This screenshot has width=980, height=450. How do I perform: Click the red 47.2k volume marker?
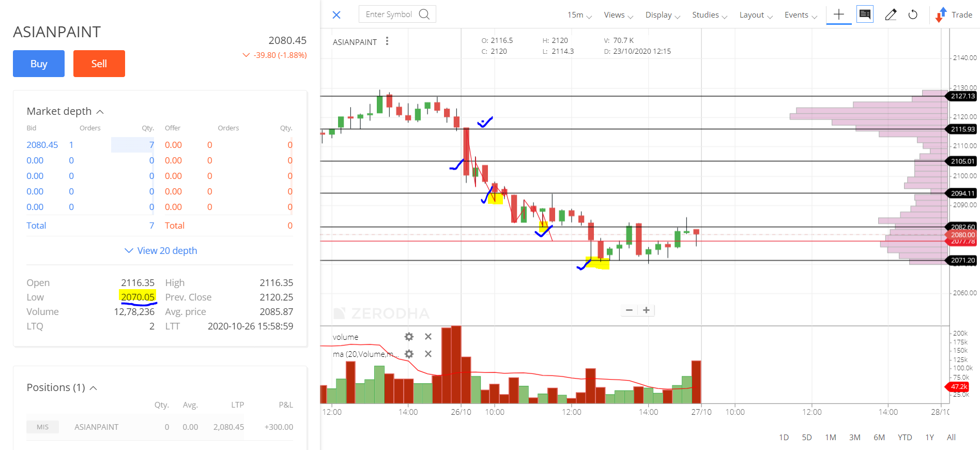pyautogui.click(x=958, y=387)
